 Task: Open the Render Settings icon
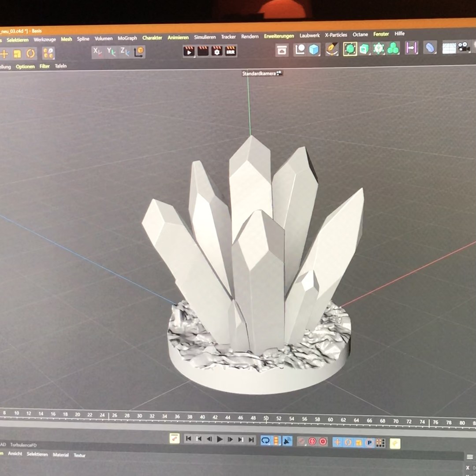pyautogui.click(x=216, y=52)
